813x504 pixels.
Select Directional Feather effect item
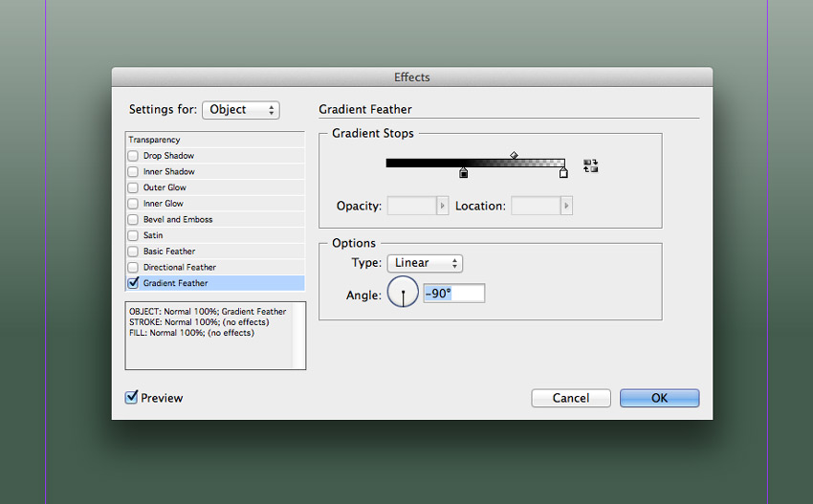pyautogui.click(x=180, y=268)
